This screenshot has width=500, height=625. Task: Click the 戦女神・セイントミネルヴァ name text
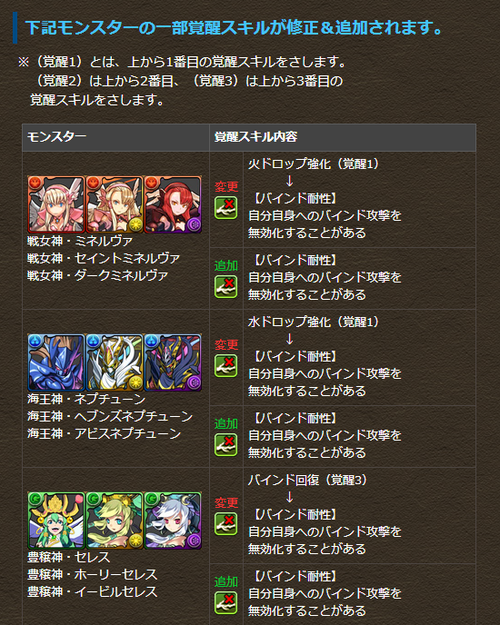(103, 258)
